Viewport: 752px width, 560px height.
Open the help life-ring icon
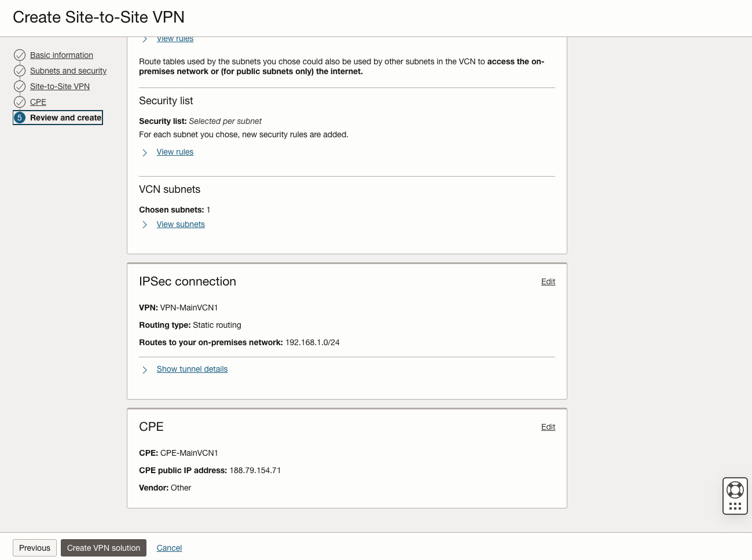(735, 489)
